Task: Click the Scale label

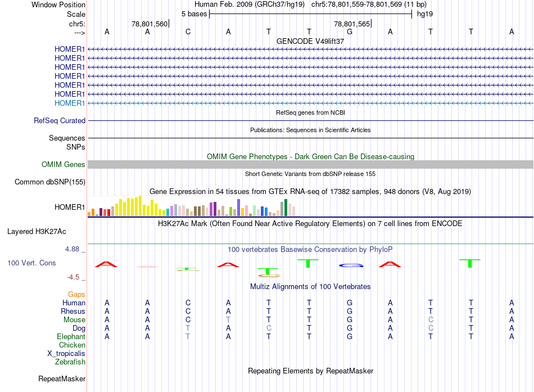Action: tap(76, 14)
